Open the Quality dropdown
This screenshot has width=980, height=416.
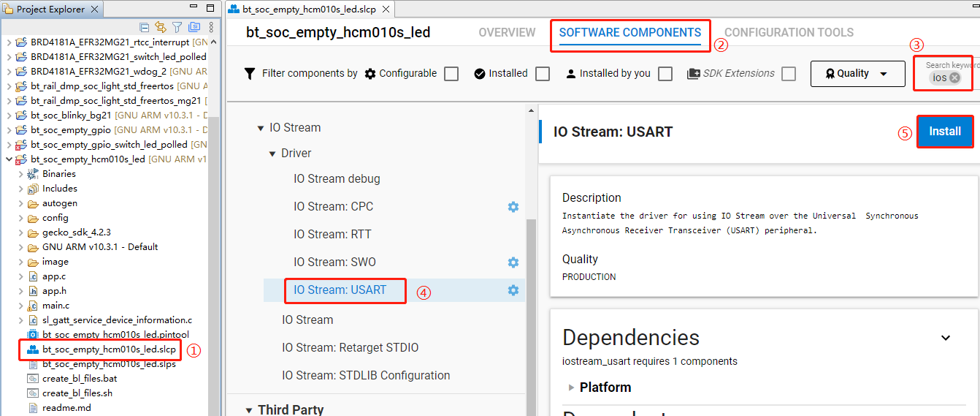coord(857,74)
